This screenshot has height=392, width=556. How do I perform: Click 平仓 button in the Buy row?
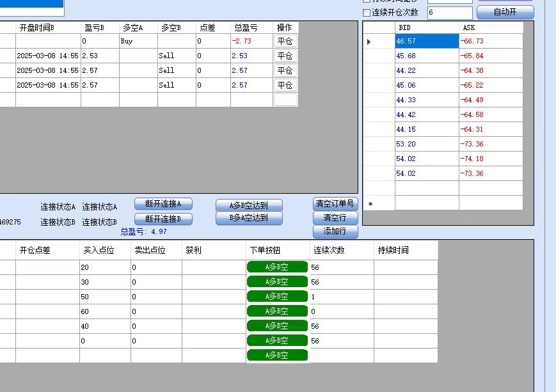click(x=285, y=41)
